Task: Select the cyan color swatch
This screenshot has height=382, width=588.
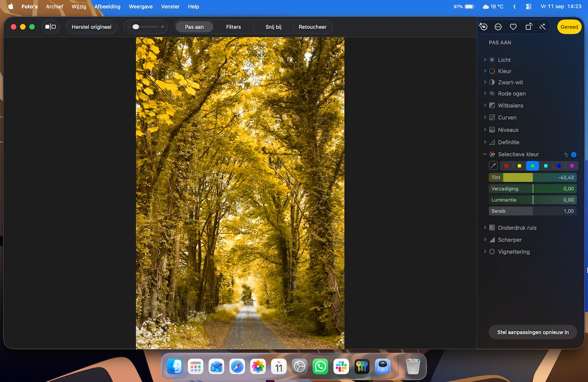Action: pos(546,166)
